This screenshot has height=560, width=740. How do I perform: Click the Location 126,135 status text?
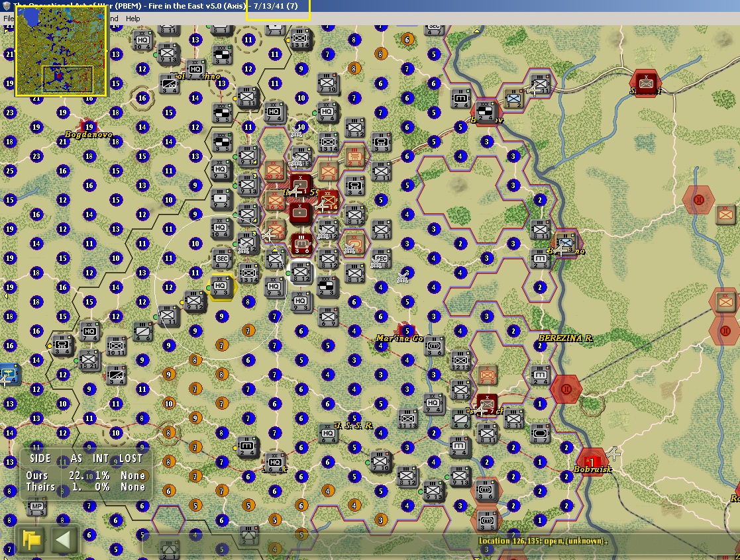[x=543, y=541]
